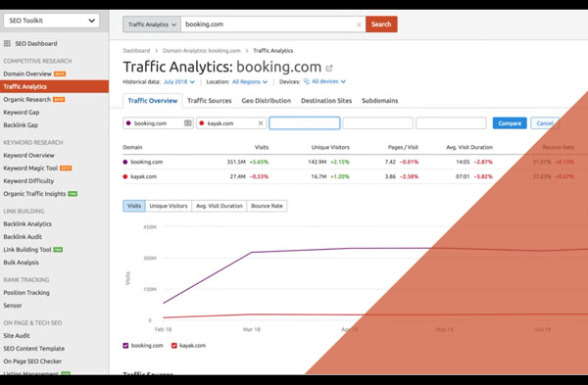Open the All Regions location dropdown
588x385 pixels.
(x=250, y=81)
